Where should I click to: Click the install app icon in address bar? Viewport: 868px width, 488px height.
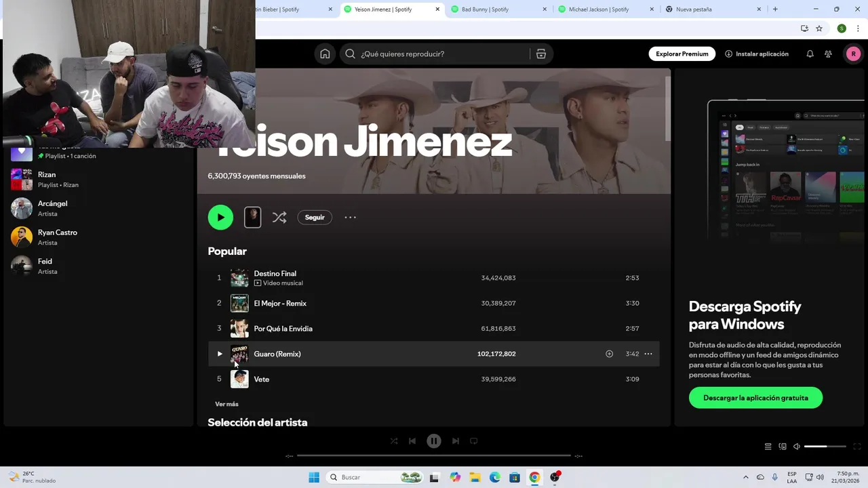point(804,28)
